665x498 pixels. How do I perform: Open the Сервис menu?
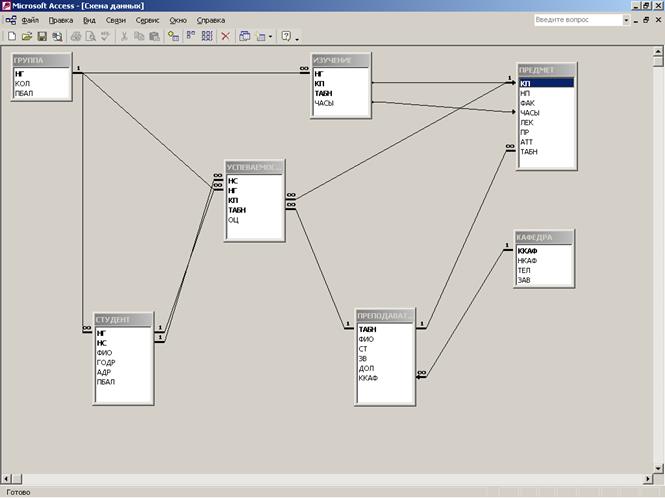tap(147, 20)
